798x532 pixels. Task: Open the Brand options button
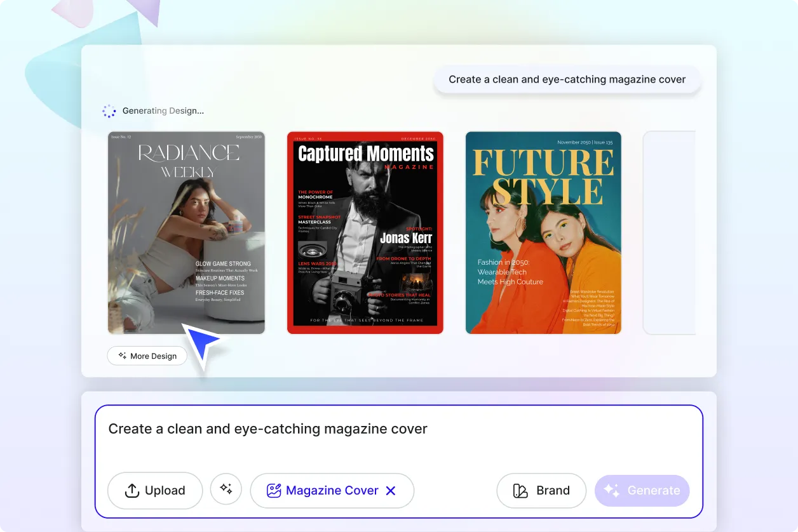pyautogui.click(x=541, y=490)
